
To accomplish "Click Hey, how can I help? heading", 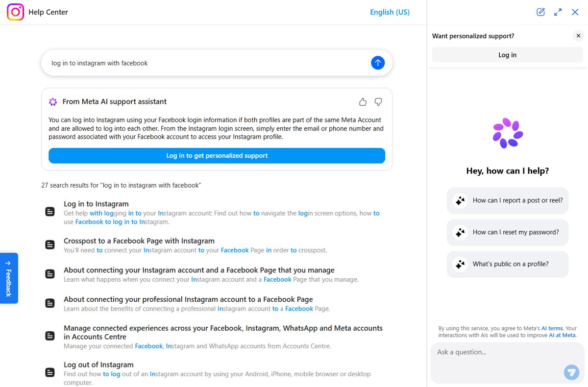I will point(508,171).
